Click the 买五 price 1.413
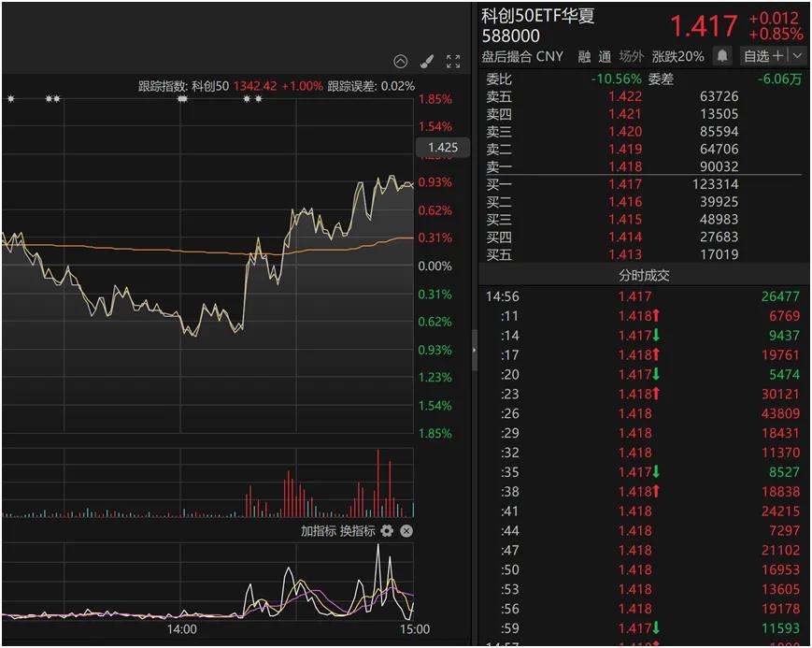 [625, 254]
